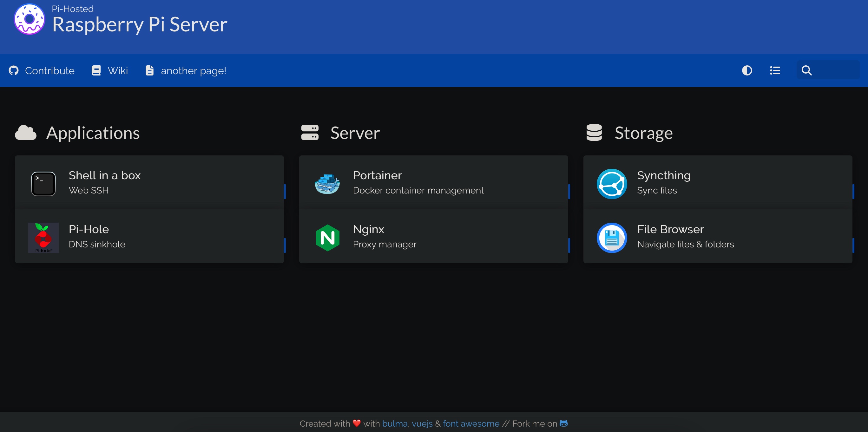Click the donut logo in header

[x=29, y=19]
